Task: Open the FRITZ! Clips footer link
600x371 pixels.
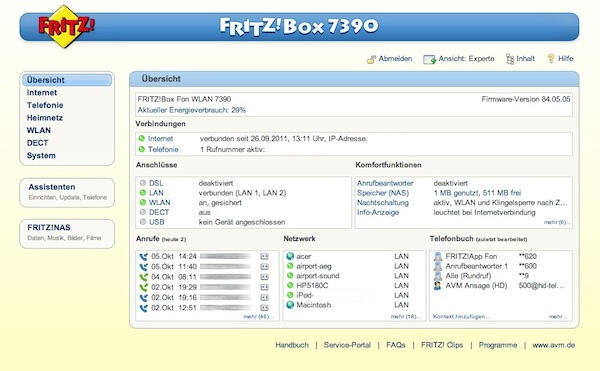Action: point(442,345)
